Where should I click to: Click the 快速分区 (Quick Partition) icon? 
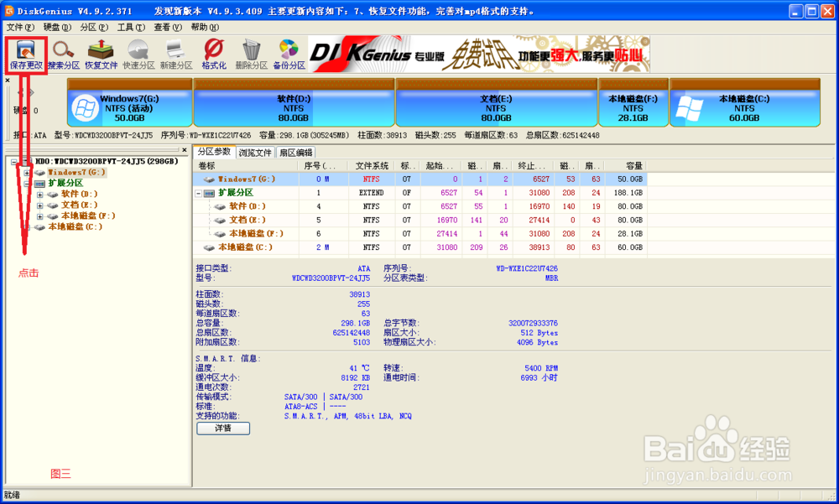[x=138, y=55]
